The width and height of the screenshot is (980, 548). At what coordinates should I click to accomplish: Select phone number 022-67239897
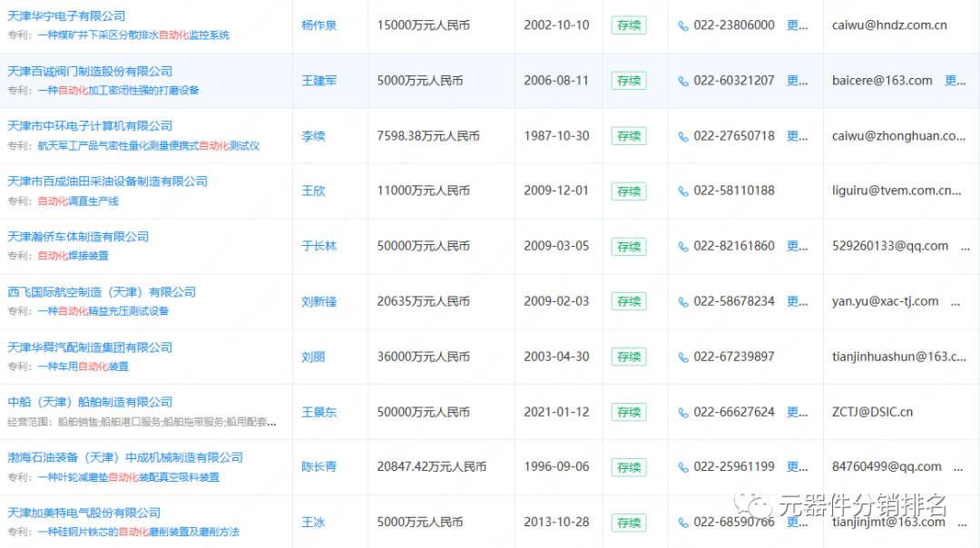tap(734, 357)
